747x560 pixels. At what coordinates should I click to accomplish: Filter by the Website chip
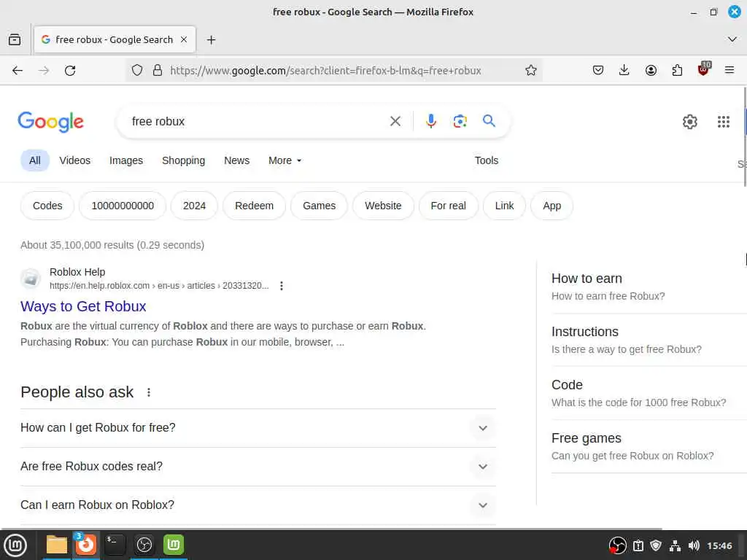(x=383, y=206)
